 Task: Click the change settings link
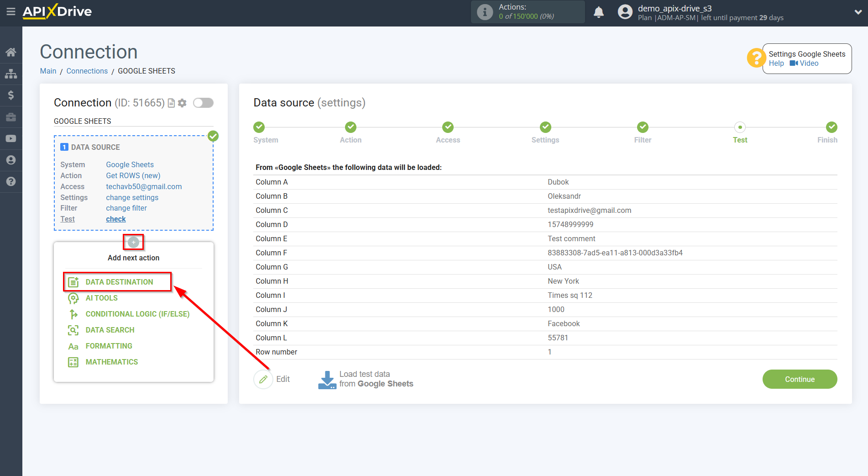click(132, 197)
